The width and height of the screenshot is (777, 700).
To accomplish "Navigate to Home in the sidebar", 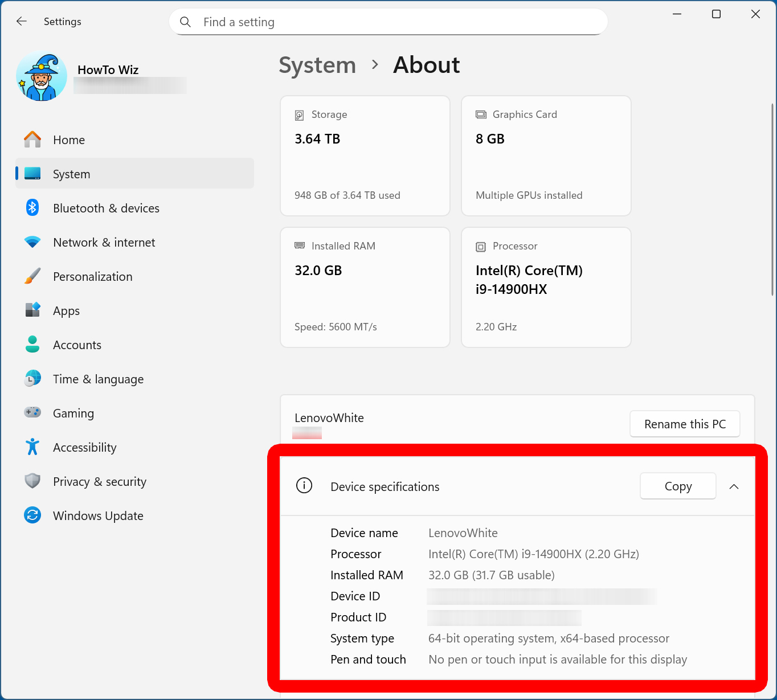I will pos(69,140).
